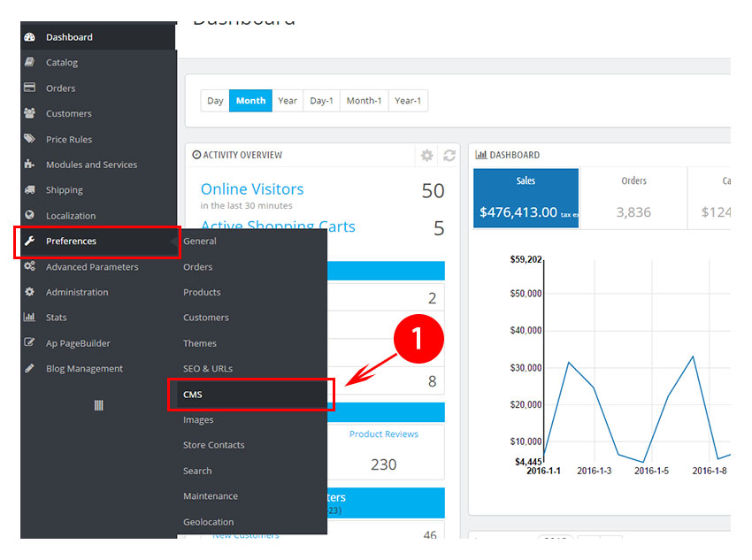
Task: Click the Localization globe icon
Action: [29, 215]
